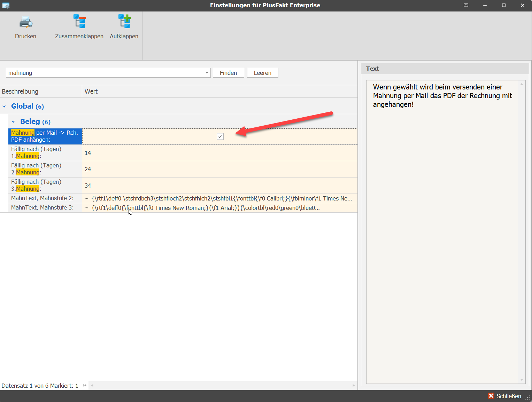Select the MahnText, Mahnstufe 3 label
Viewport: 532px width, 402px height.
click(x=43, y=208)
